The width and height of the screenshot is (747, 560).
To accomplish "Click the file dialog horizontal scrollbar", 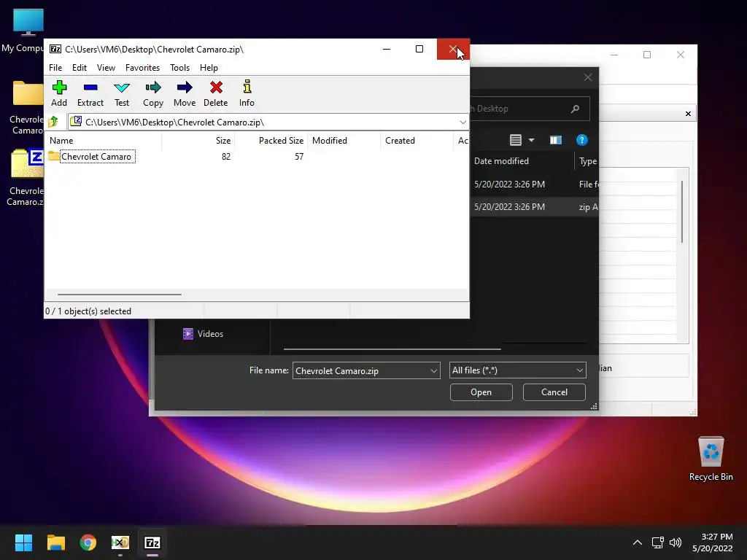I will (x=392, y=349).
